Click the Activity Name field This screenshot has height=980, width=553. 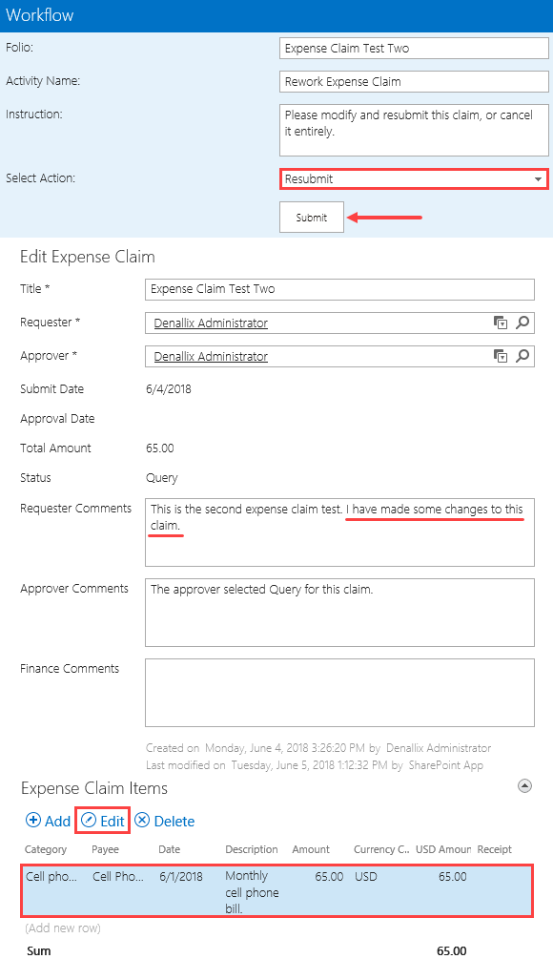pos(413,81)
